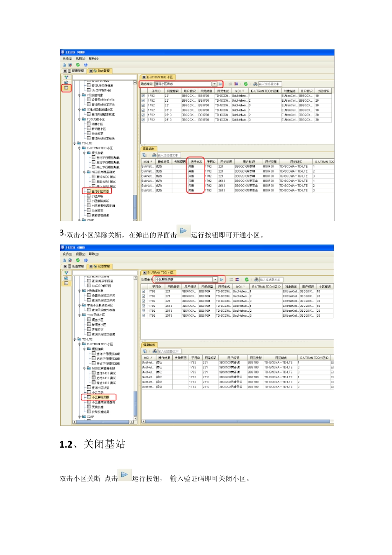Toggle checkbox of row 2513 user 10, upper table

(143, 110)
